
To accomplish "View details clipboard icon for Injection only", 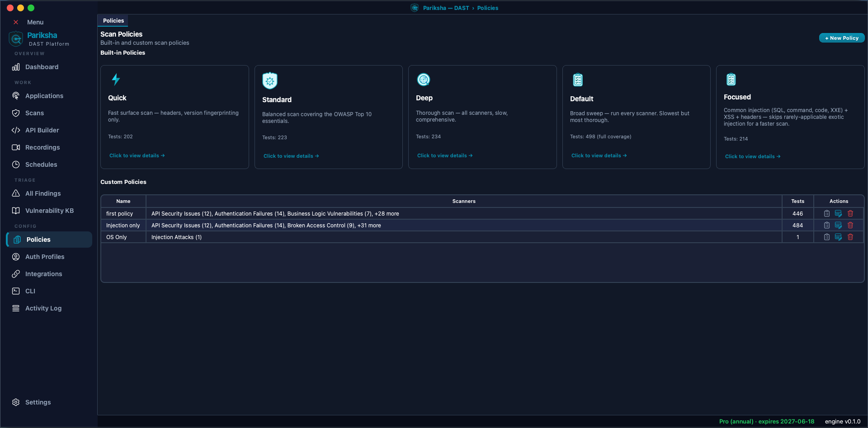I will coord(827,225).
